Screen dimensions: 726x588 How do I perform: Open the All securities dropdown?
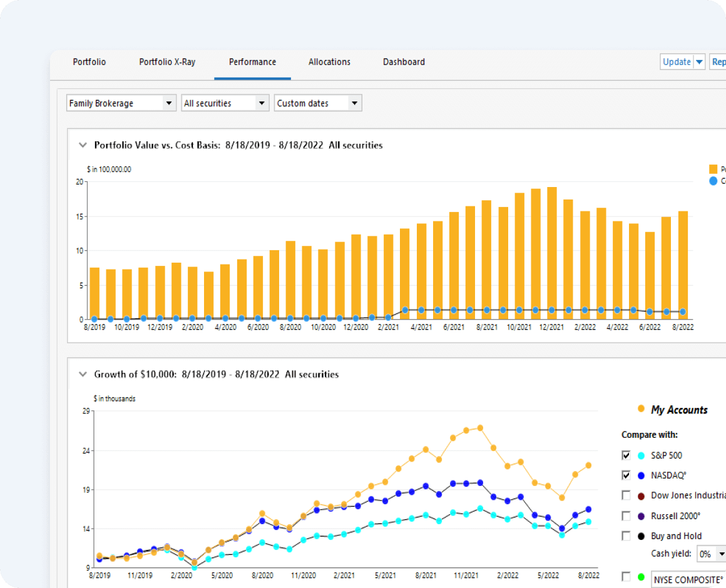pyautogui.click(x=263, y=103)
